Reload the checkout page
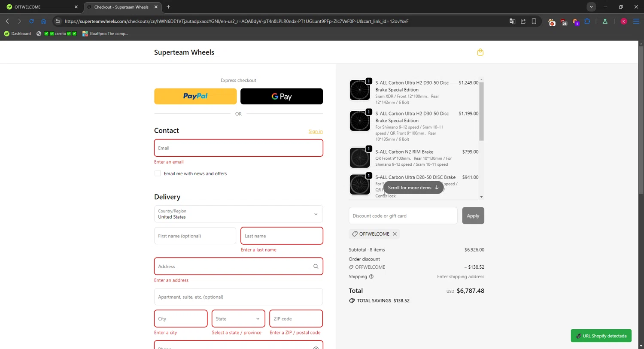This screenshot has height=349, width=644. click(x=31, y=21)
